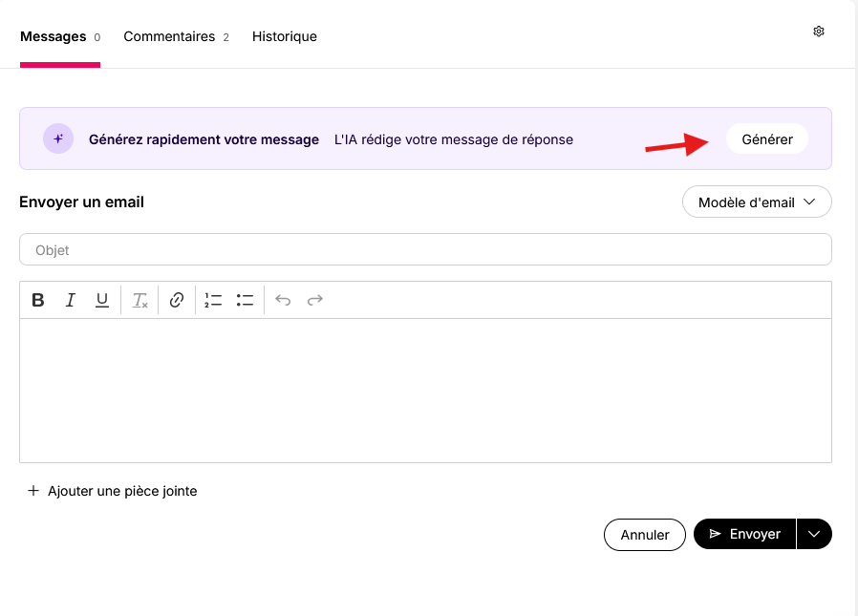Click inside the email body editor
Screen dimensions: 858x616
(426, 391)
